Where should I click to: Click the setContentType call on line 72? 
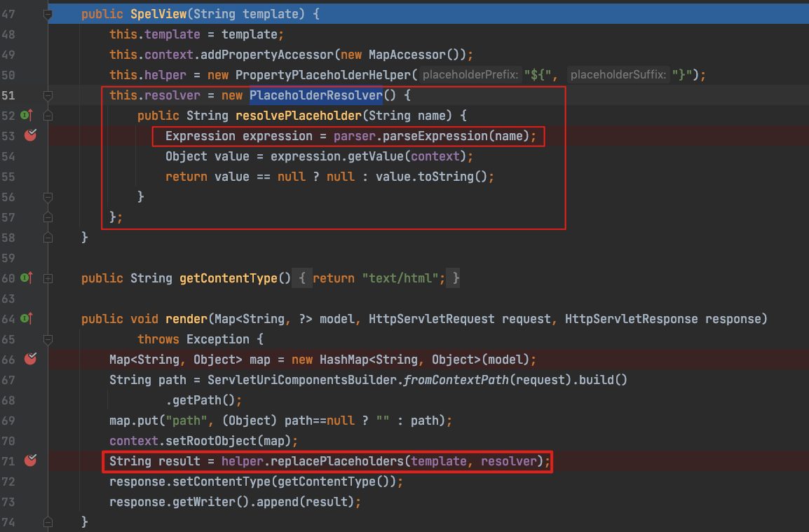(x=222, y=482)
